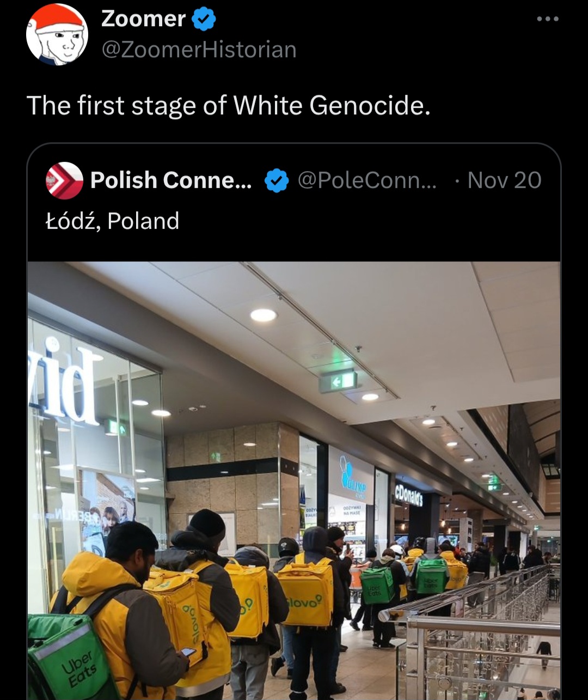Tap the green exit sign in photo
The height and width of the screenshot is (700, 588).
(x=338, y=381)
